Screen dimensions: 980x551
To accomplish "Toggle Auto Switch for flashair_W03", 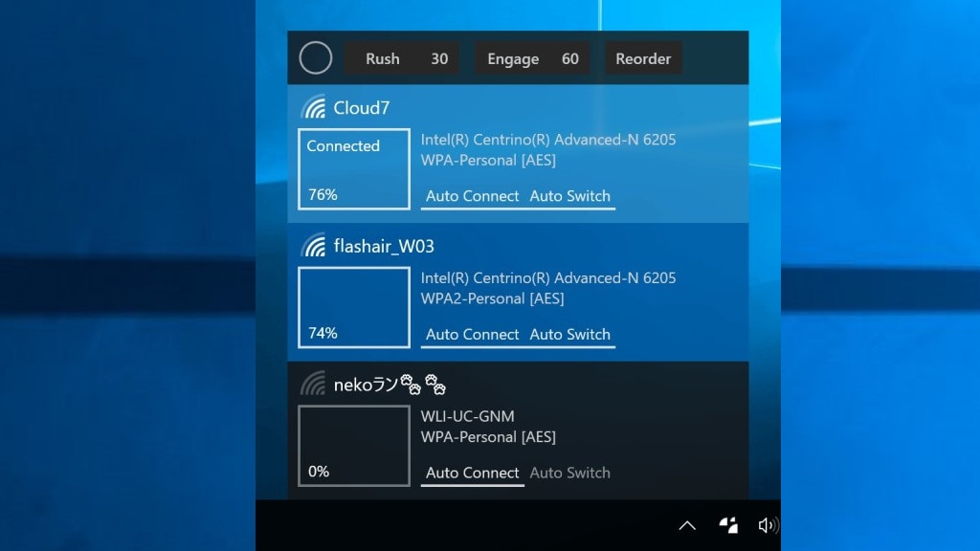I will [x=569, y=335].
